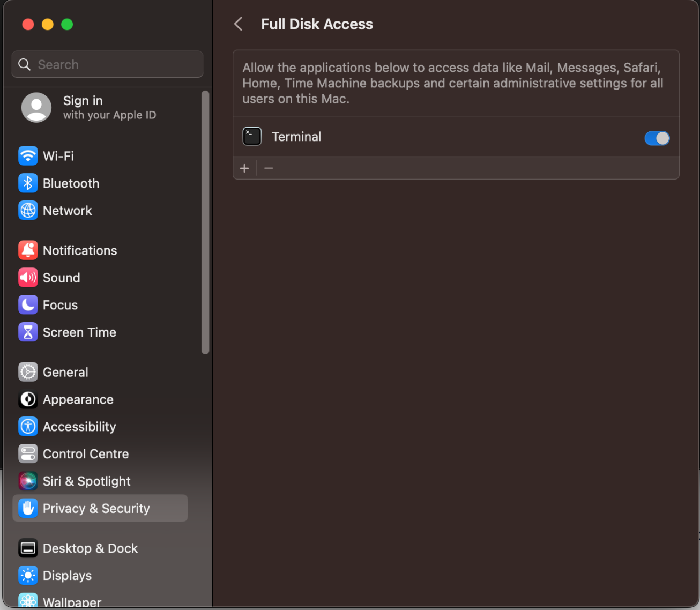Click the sidebar scrollbar

[x=205, y=222]
